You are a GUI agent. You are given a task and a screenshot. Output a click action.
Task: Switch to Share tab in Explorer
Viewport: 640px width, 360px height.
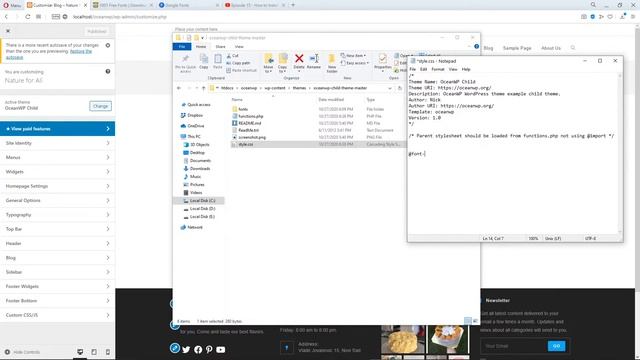(x=220, y=47)
